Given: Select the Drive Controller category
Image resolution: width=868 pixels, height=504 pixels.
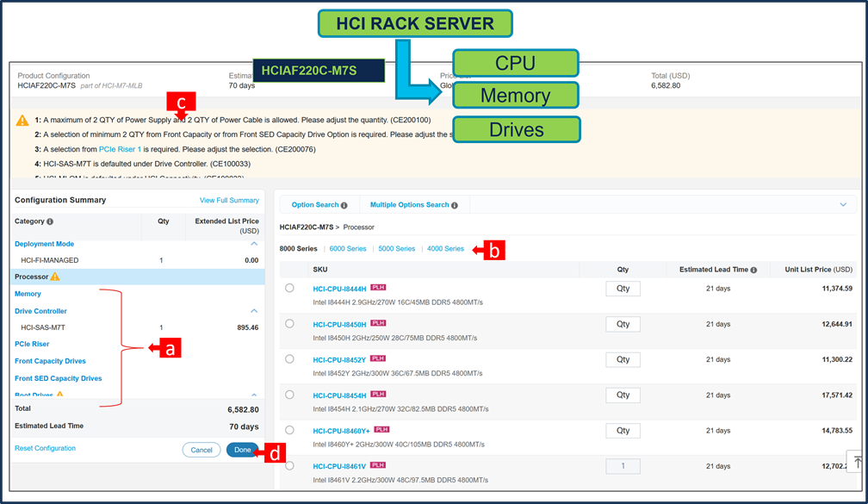Looking at the screenshot, I should pos(40,311).
